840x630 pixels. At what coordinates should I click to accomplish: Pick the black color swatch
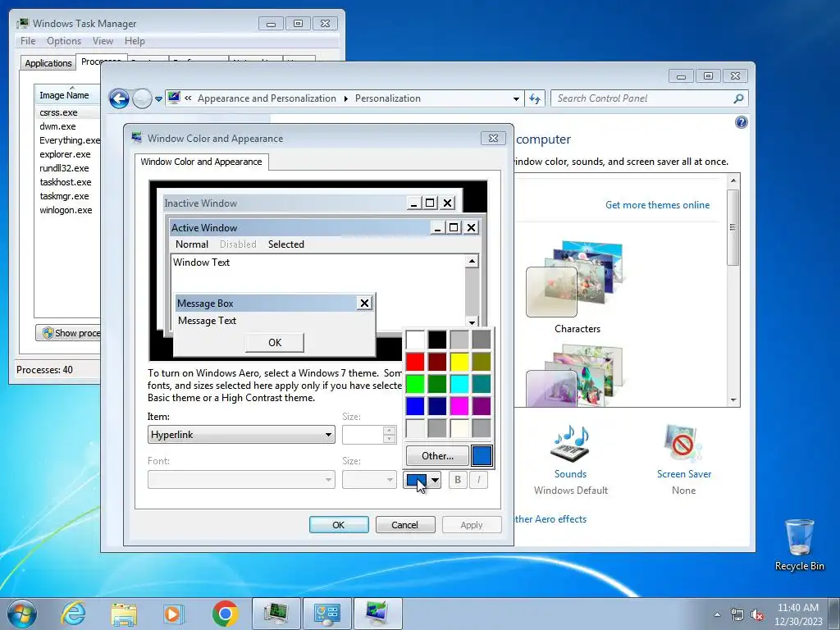(437, 339)
